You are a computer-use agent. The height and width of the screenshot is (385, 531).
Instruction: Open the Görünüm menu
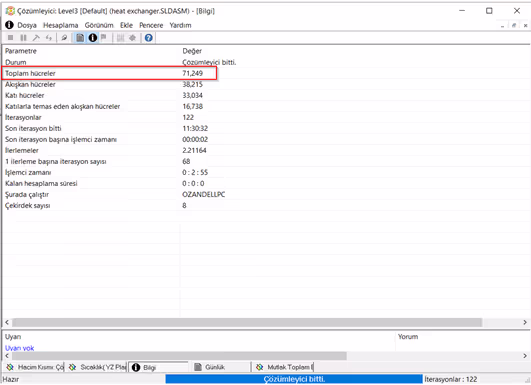click(x=99, y=25)
